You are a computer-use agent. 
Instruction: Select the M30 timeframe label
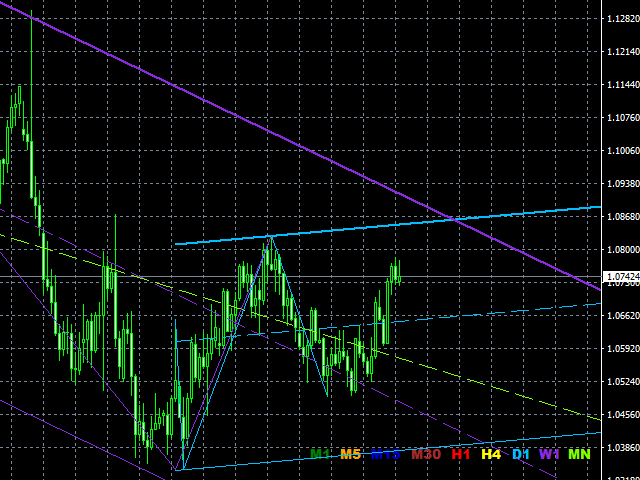click(426, 454)
